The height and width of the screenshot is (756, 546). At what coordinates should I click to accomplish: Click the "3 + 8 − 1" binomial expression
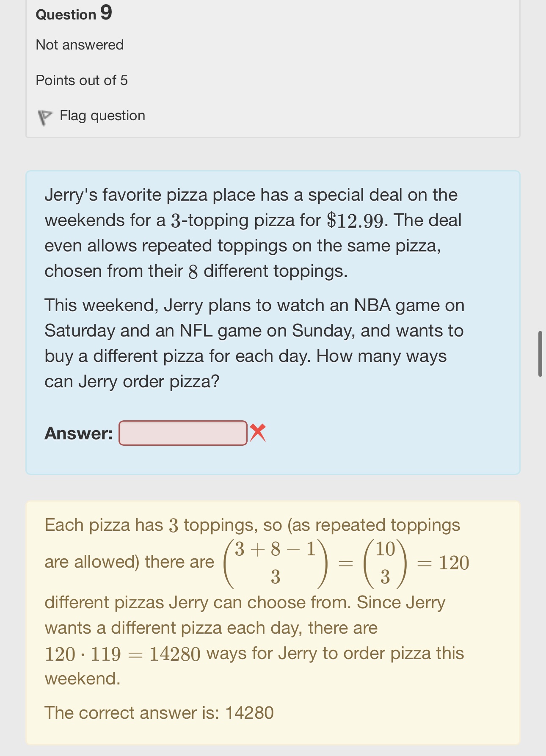point(276,563)
